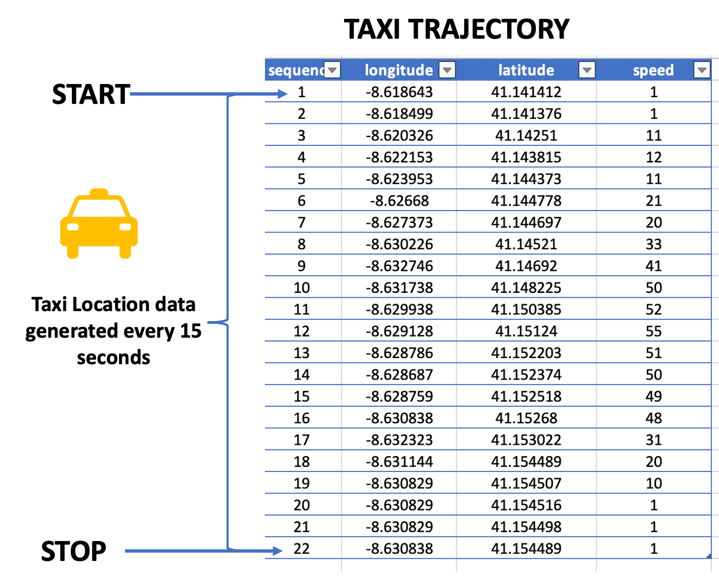
Task: Click sequence number "14" in the first column
Action: 301,375
